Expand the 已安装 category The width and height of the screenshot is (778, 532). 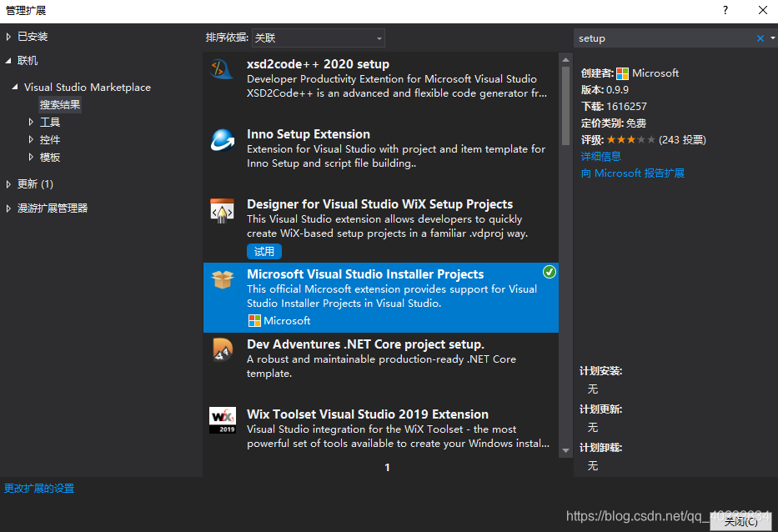pos(8,37)
